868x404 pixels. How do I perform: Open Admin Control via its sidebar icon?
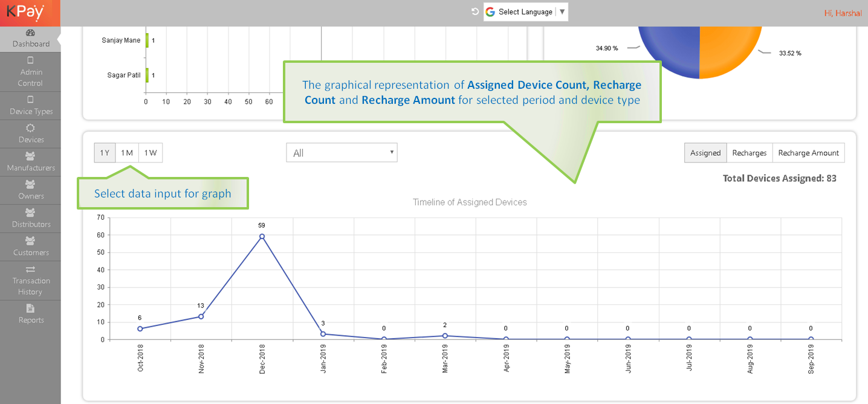30,60
